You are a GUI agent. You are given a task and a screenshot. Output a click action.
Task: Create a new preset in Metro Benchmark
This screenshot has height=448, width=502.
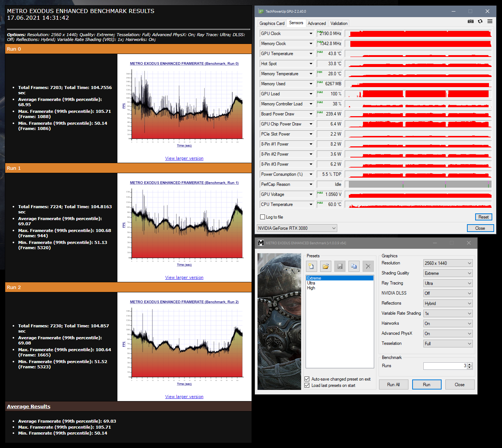(x=311, y=266)
